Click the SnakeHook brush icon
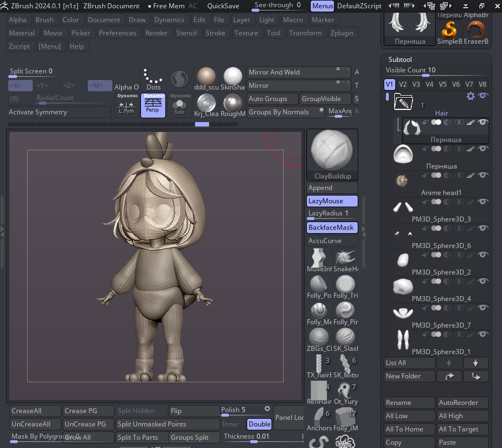Viewport: 502px width, 448px height. (346, 259)
